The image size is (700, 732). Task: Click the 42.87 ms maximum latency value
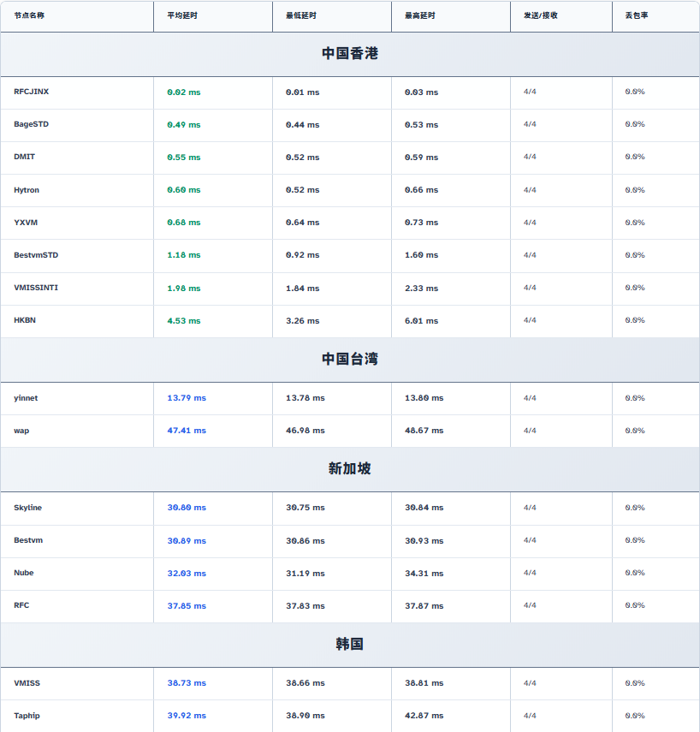[424, 716]
